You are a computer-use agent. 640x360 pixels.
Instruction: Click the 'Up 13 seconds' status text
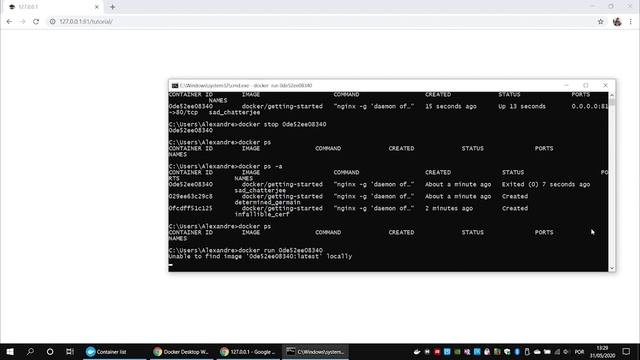pyautogui.click(x=522, y=107)
